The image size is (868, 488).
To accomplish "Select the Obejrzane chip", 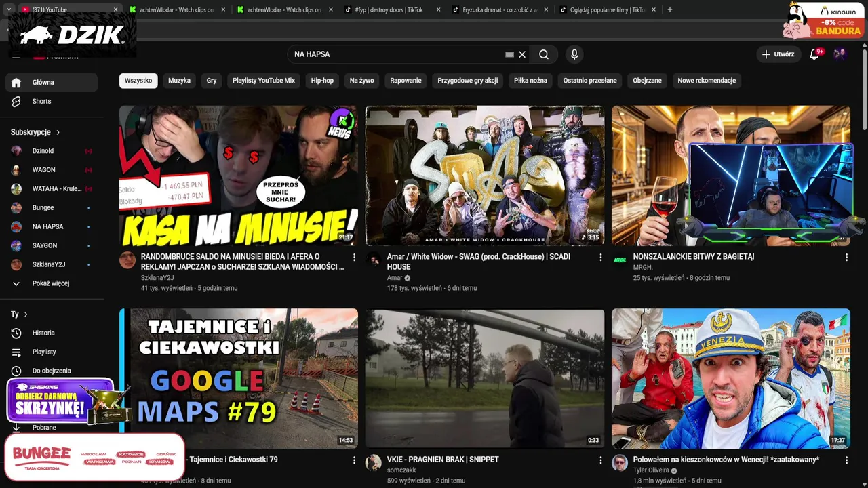I will coord(647,81).
